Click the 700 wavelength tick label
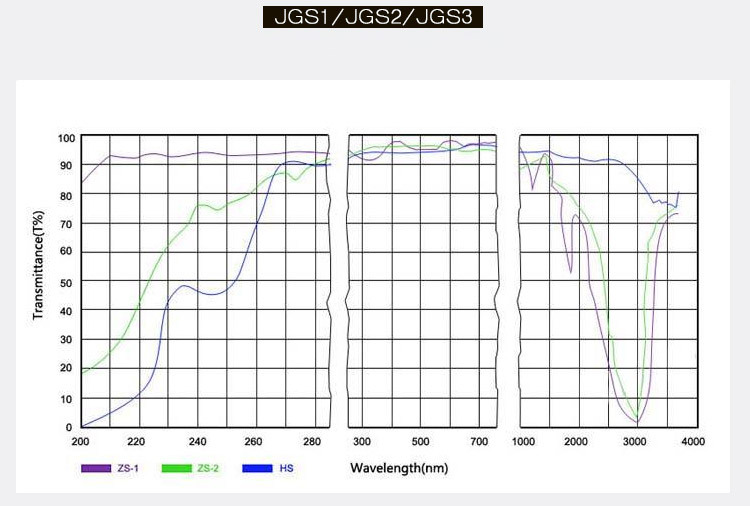The image size is (750, 506). (x=479, y=441)
